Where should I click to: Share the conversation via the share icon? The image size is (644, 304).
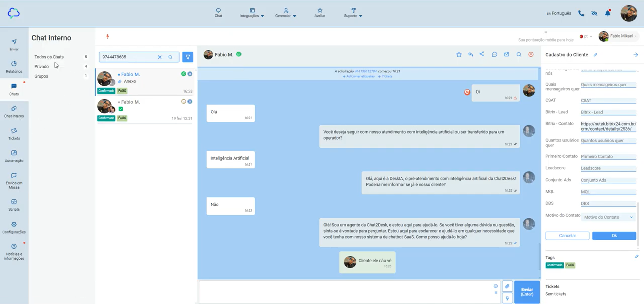482,54
